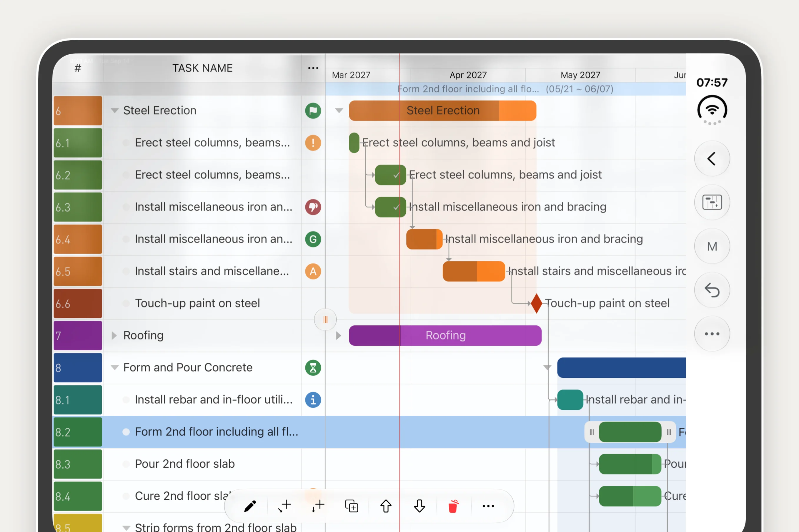Open the three-dot more menu in bottom toolbar
The height and width of the screenshot is (532, 799).
pyautogui.click(x=488, y=506)
